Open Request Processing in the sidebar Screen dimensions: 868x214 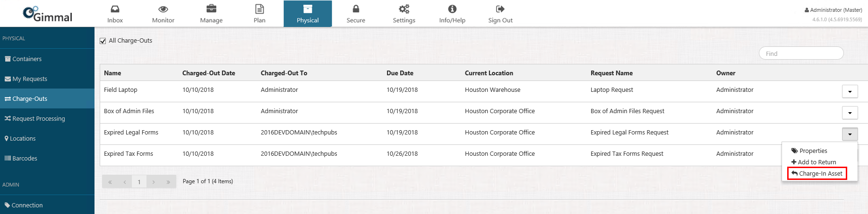(x=38, y=119)
